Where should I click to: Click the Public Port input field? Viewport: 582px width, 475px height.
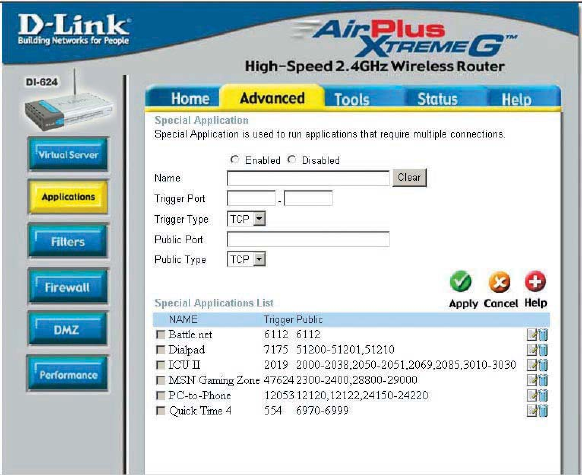(308, 239)
